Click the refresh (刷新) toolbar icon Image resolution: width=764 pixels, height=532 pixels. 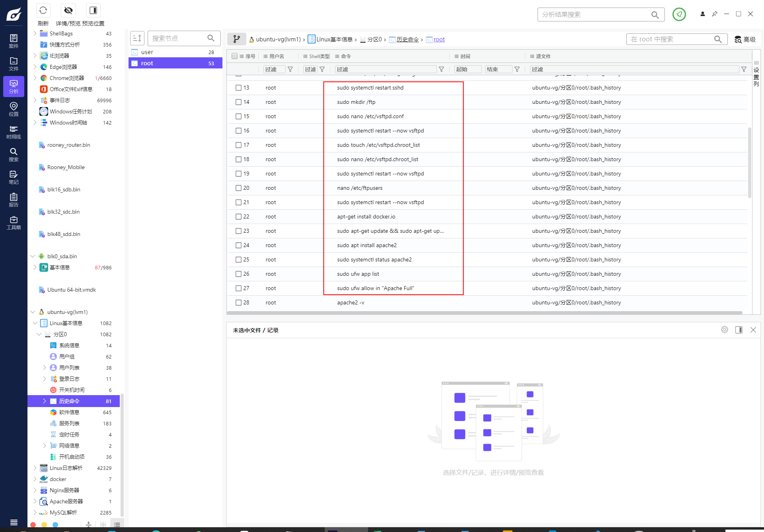pos(43,10)
